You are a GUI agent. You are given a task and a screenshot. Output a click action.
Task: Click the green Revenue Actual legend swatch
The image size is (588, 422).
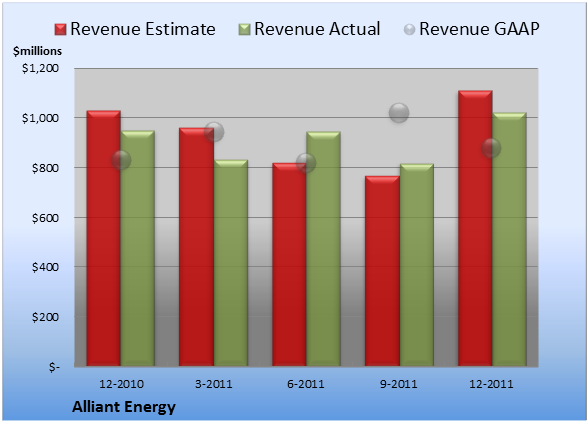coord(244,29)
